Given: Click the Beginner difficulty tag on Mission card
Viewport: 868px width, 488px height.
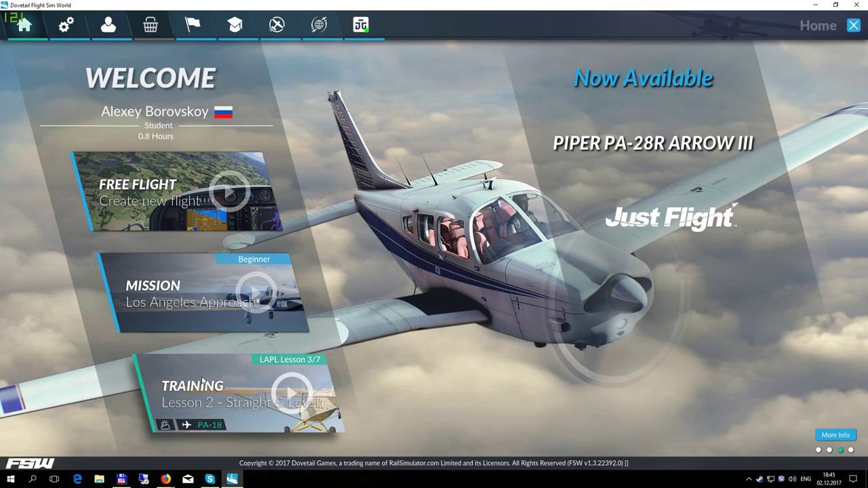Looking at the screenshot, I should click(x=254, y=259).
